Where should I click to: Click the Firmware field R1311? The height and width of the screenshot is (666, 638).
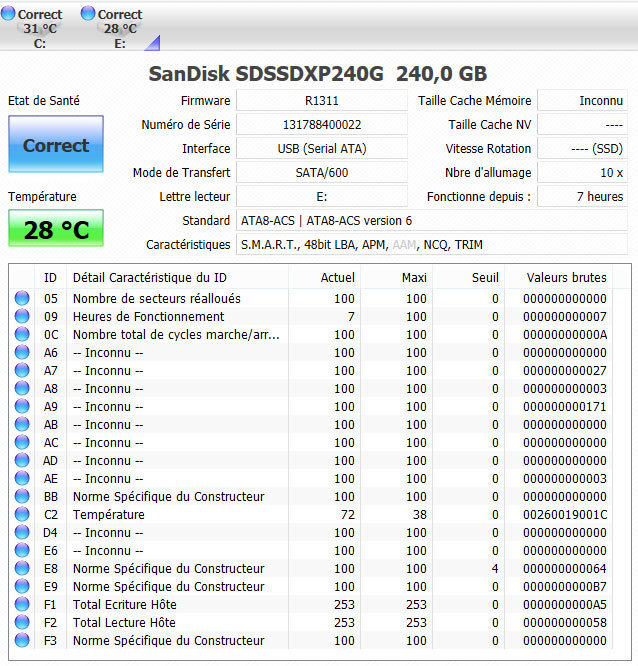pyautogui.click(x=322, y=101)
